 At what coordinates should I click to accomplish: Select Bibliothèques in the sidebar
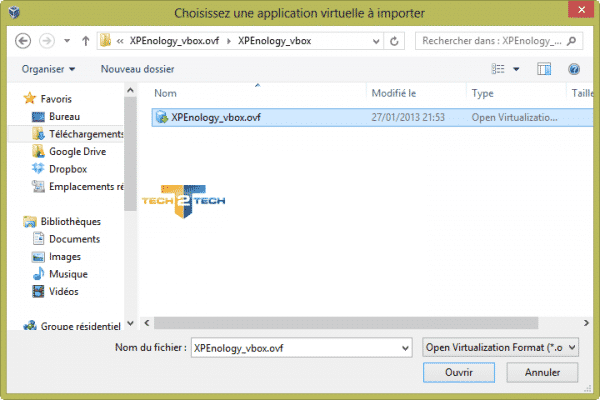click(70, 222)
